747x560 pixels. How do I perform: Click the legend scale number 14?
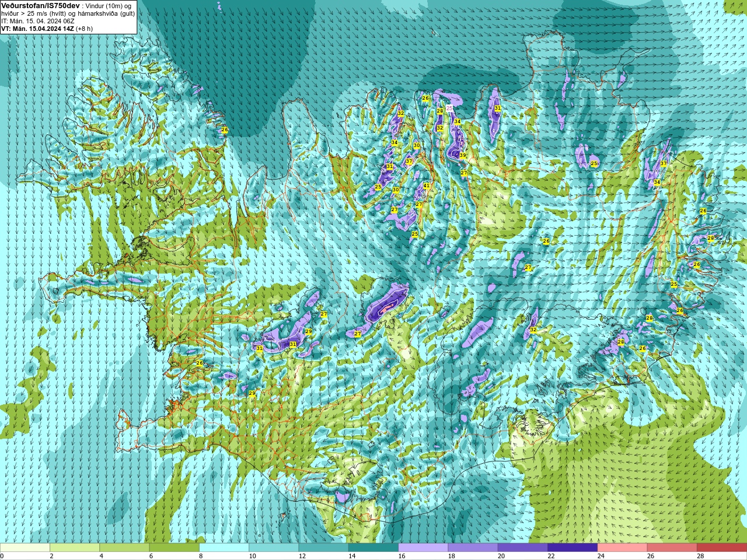point(352,556)
